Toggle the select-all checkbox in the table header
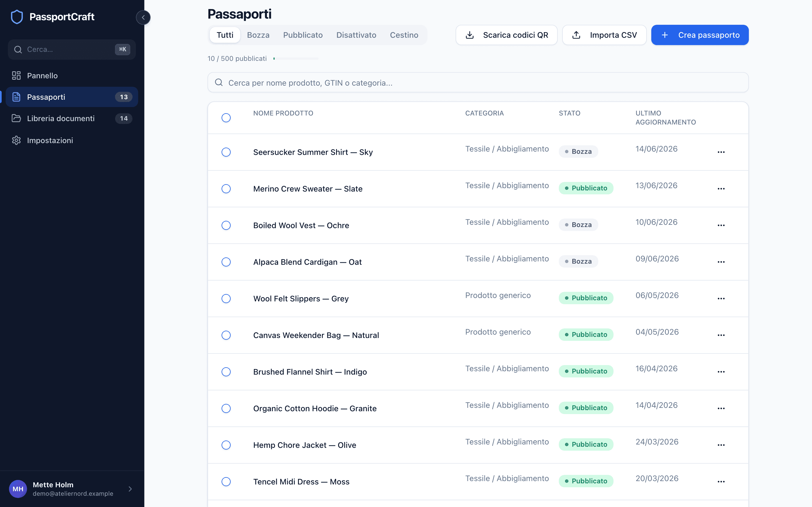The image size is (812, 507). (x=226, y=118)
